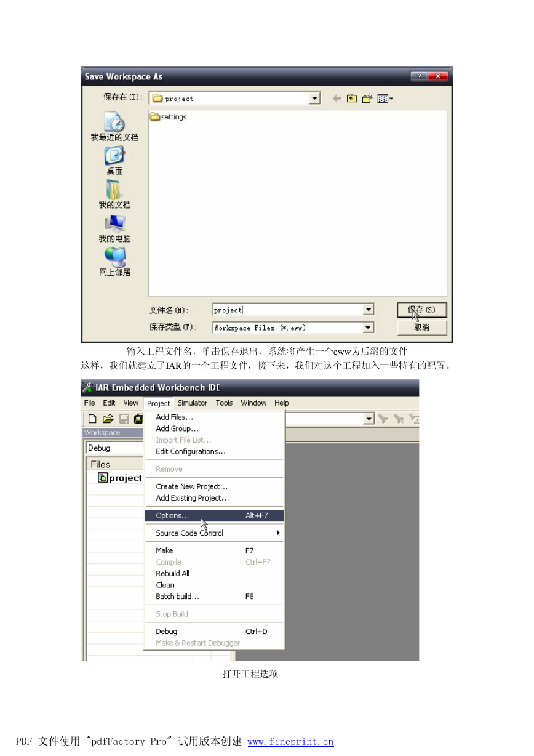534x756 pixels.
Task: Go back arrow in Save dialog
Action: pyautogui.click(x=337, y=99)
